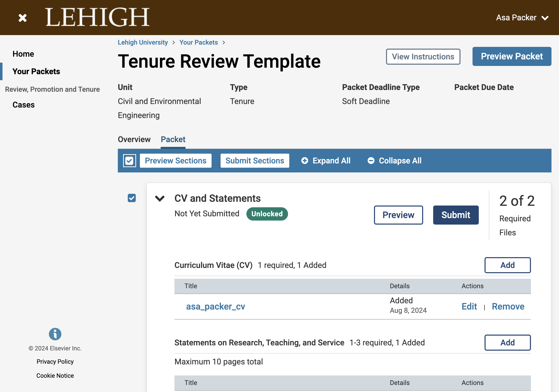Screen dimensions: 559x392
Task: Open the Privacy Policy link
Action: (55, 362)
